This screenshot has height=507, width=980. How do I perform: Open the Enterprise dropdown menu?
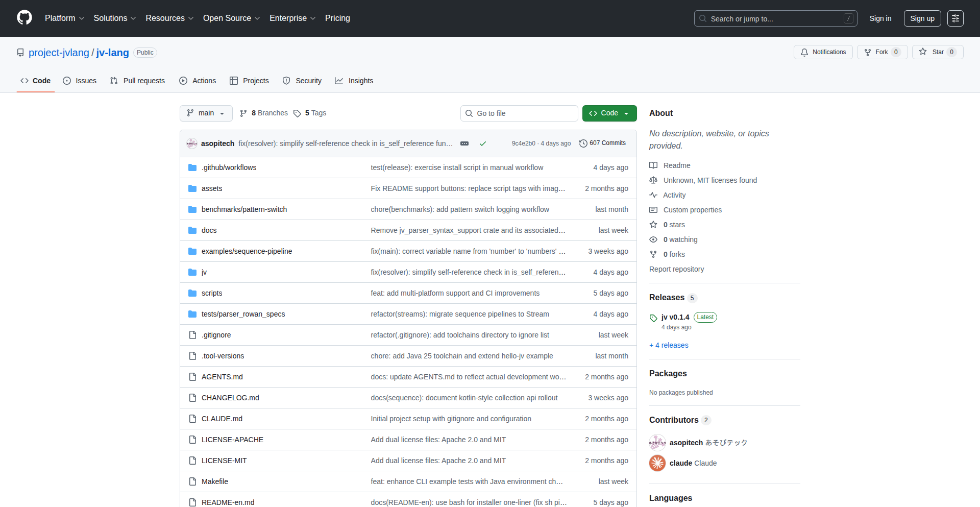tap(292, 18)
